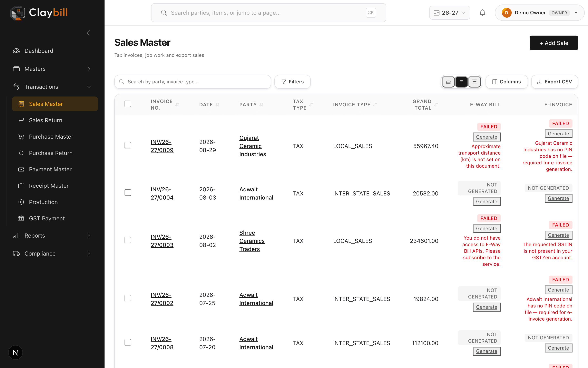Open the 26-27 financial year dropdown
Screen dimensions: 588x368
(x=450, y=13)
